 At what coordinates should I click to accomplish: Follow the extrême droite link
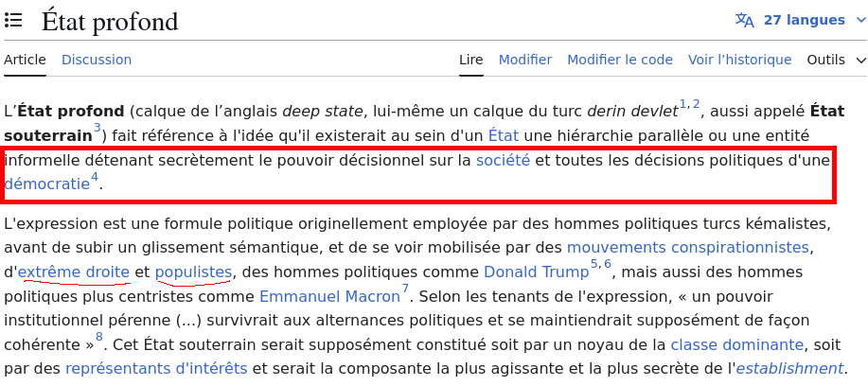coord(74,272)
